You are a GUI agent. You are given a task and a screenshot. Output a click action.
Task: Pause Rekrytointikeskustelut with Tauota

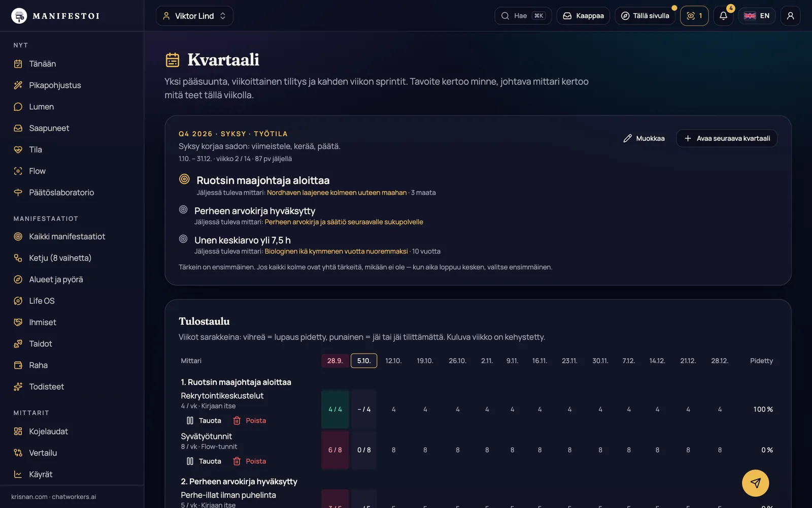point(204,421)
